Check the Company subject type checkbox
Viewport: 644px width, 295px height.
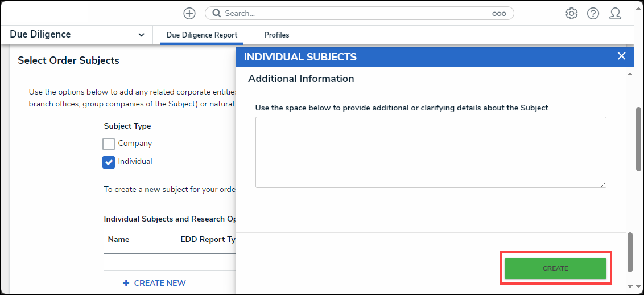coord(109,144)
